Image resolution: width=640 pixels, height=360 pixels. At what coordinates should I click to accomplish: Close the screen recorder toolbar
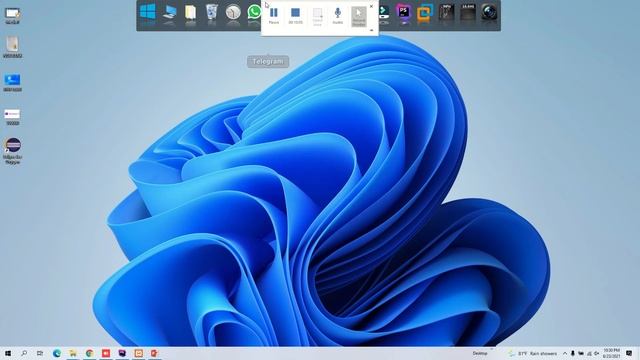(371, 6)
